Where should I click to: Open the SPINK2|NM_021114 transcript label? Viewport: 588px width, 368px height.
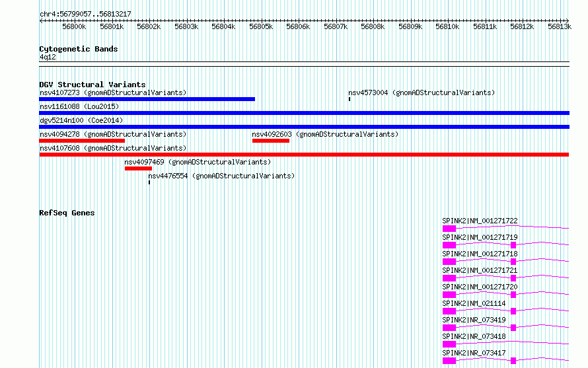coord(474,303)
